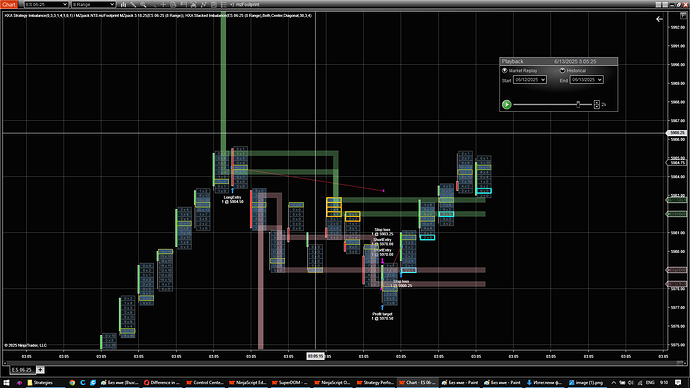Open the bar type icon in toolbar
The height and width of the screenshot is (388, 690).
pyautogui.click(x=124, y=4)
